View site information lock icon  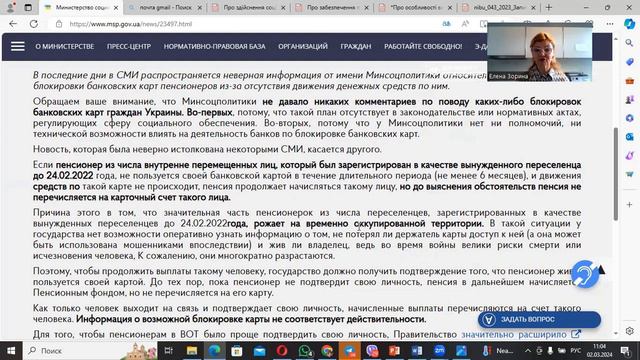coord(59,24)
